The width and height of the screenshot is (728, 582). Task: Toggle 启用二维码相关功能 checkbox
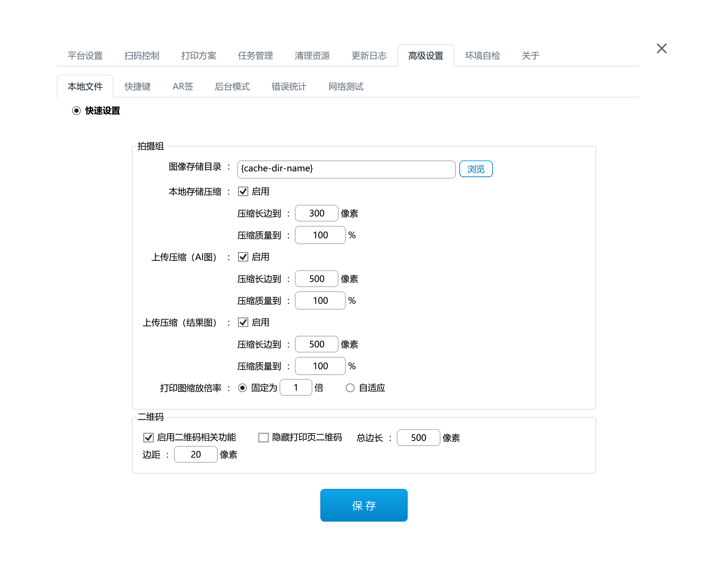pos(149,438)
